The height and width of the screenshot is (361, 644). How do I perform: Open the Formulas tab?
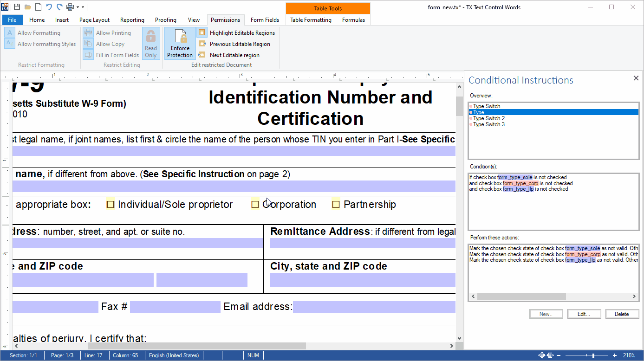353,20
